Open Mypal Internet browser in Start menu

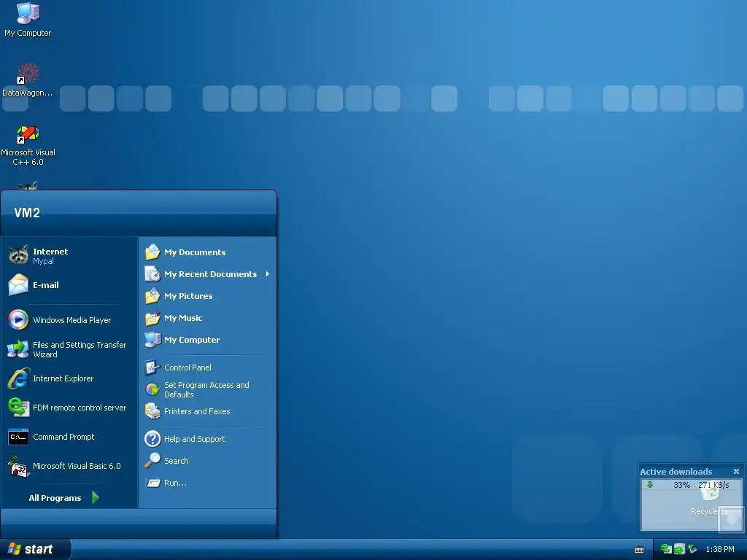[69, 256]
